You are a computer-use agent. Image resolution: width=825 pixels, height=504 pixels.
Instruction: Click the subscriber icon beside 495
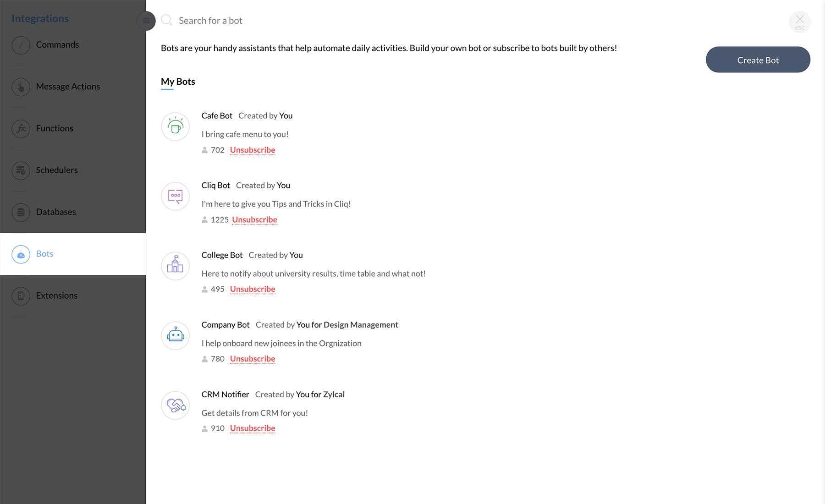click(x=204, y=290)
